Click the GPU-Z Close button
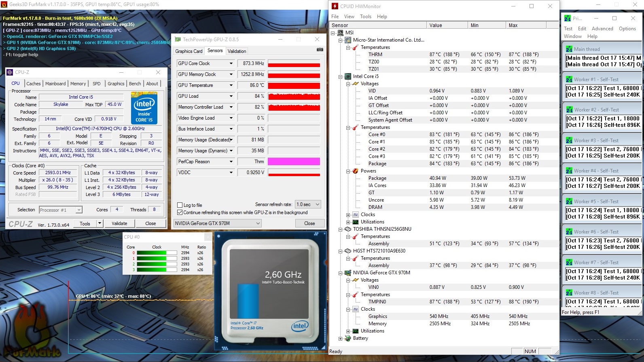The width and height of the screenshot is (644, 362). tap(309, 223)
